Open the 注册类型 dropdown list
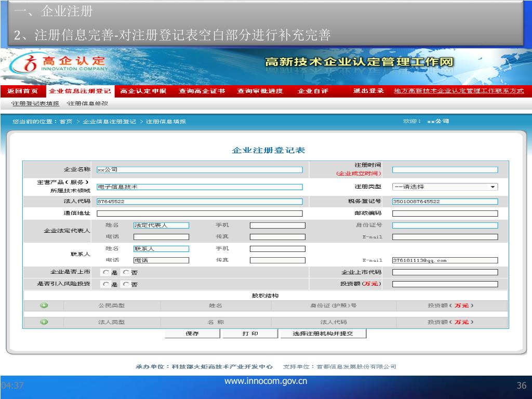The height and width of the screenshot is (399, 532). 445,187
